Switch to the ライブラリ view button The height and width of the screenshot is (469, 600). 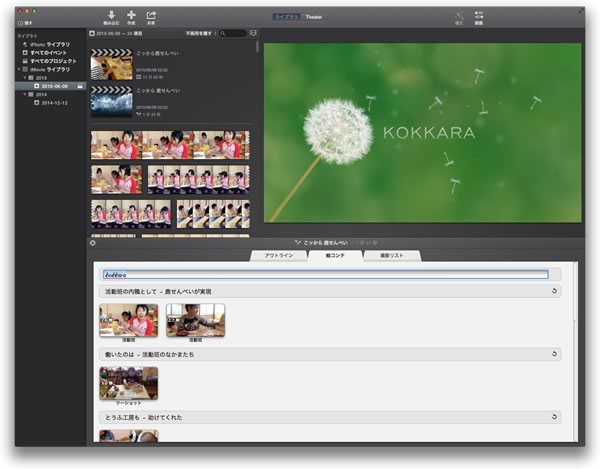click(x=287, y=17)
